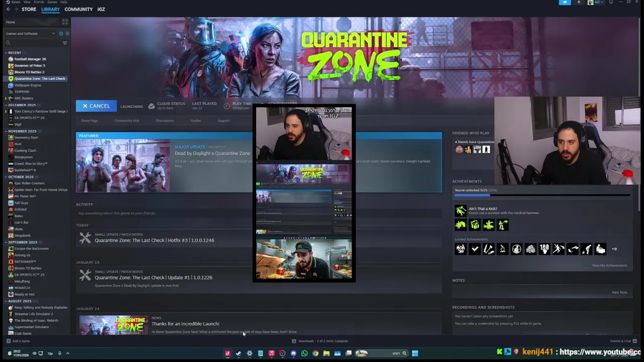This screenshot has width=644, height=362.
Task: Open View My Achievements link
Action: click(609, 265)
